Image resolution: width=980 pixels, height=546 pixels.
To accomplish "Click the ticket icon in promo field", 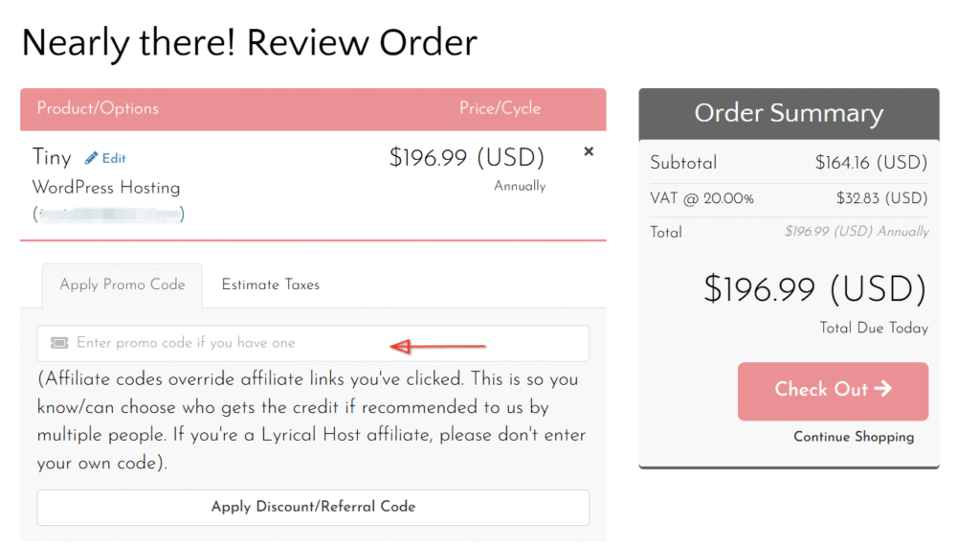I will 59,343.
